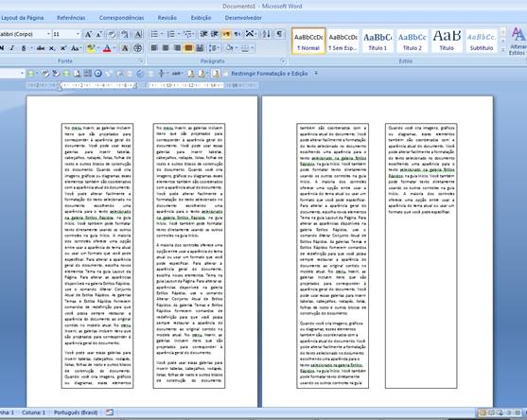Screen dimensions: 527x420
Task: Toggle underline formatting
Action: point(24,48)
